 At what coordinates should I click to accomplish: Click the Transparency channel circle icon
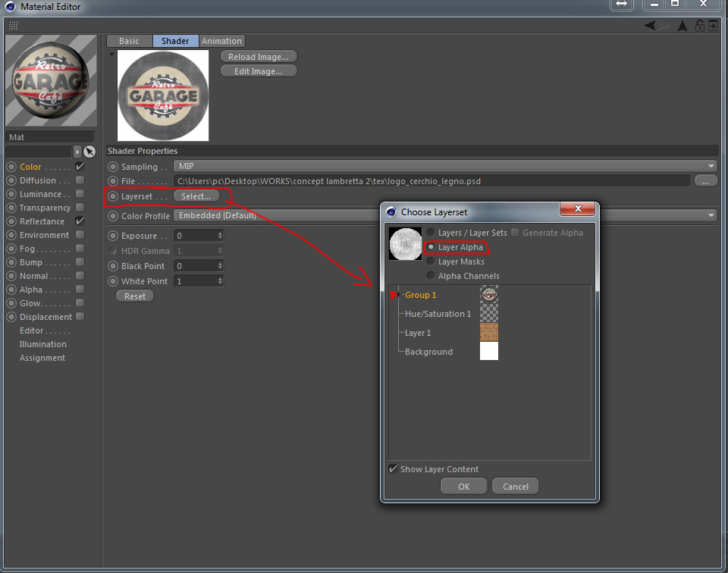pyautogui.click(x=11, y=208)
